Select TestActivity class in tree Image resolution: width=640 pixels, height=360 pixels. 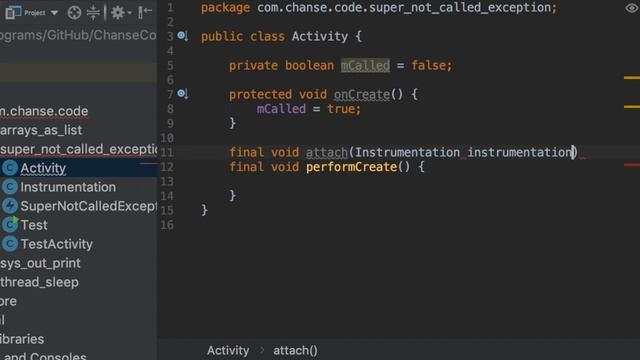pyautogui.click(x=57, y=244)
